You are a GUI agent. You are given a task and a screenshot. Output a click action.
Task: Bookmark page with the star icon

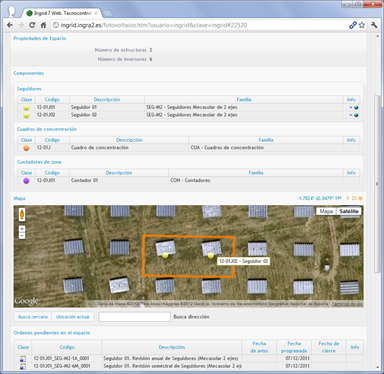(362, 25)
